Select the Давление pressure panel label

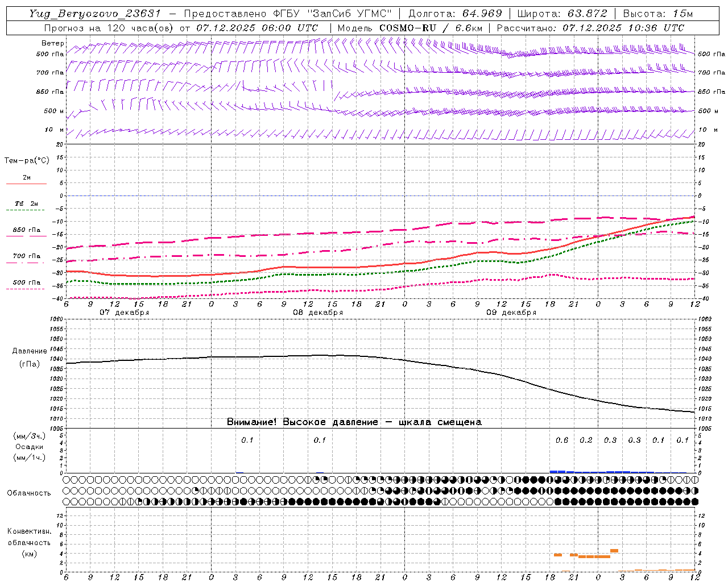[30, 351]
